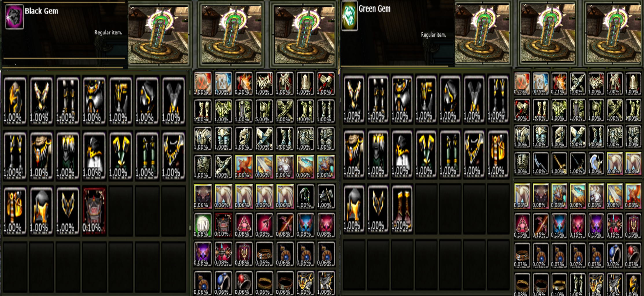
Task: Click the blue rune scroll marked 0.75%
Action: [x=540, y=84]
